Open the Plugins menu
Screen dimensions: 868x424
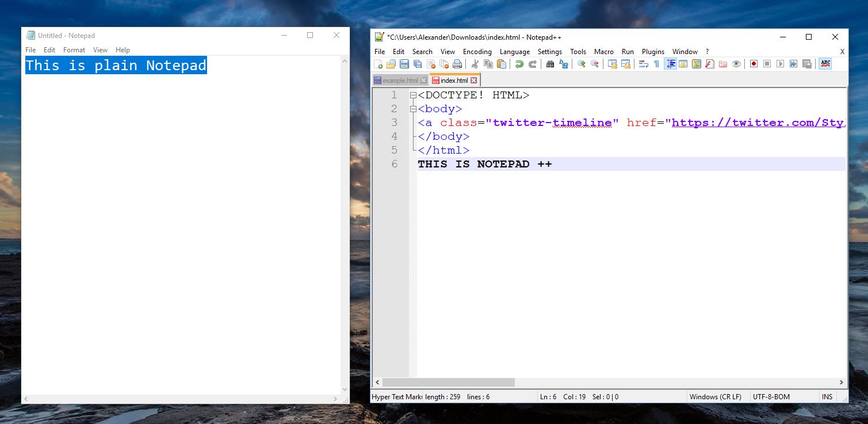coord(653,52)
